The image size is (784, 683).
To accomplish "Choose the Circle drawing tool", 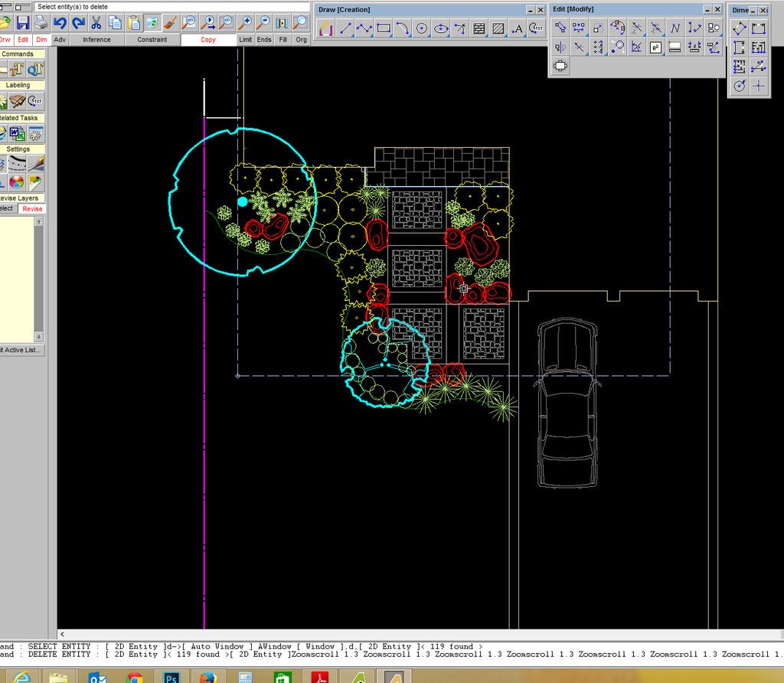I will coord(422,28).
